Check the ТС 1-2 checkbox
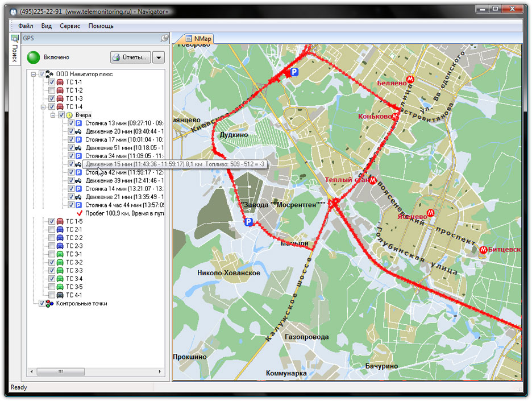This screenshot has width=532, height=401. [x=52, y=90]
